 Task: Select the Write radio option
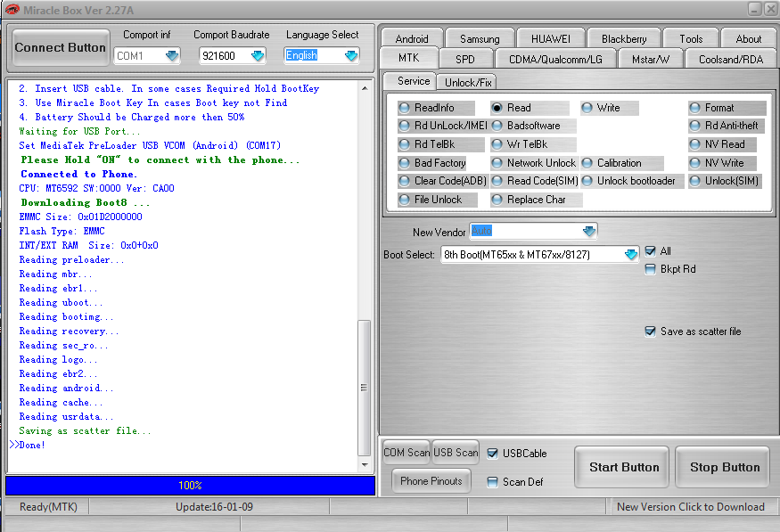tap(587, 108)
